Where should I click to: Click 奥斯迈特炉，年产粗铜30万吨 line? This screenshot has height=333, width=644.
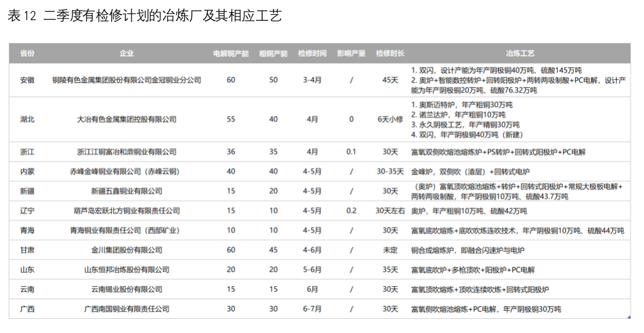pos(461,105)
